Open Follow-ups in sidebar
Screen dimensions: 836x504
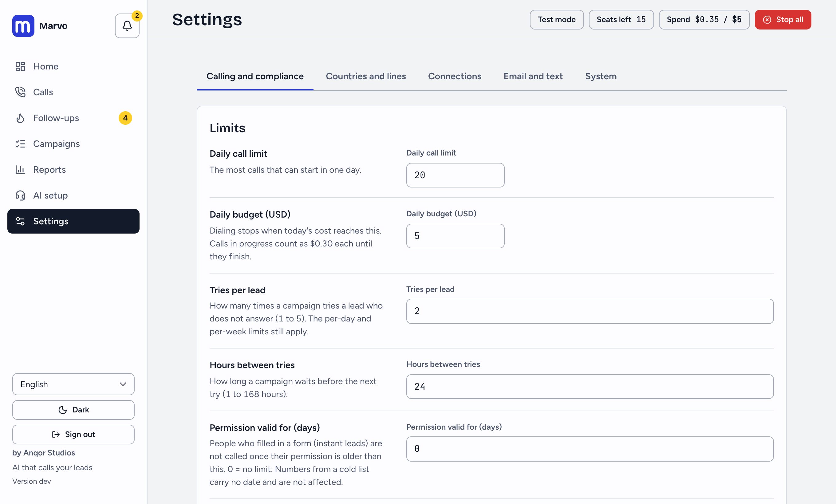[x=73, y=118]
